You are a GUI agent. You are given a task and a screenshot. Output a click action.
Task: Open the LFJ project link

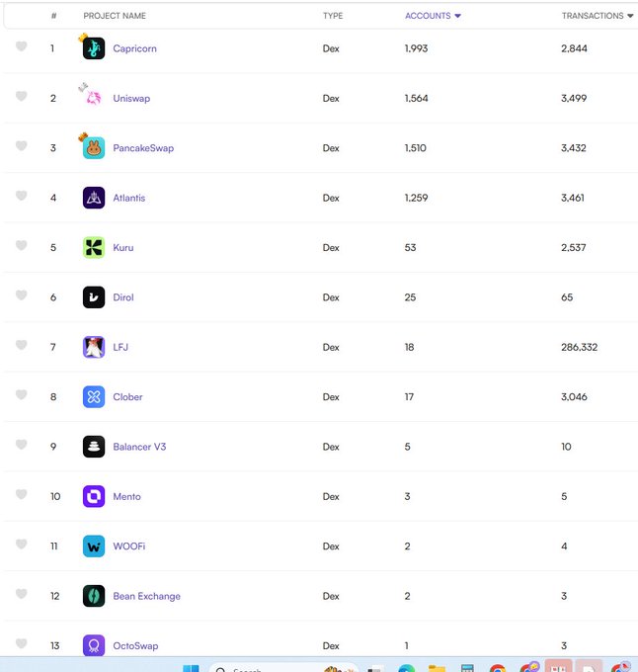click(x=120, y=347)
